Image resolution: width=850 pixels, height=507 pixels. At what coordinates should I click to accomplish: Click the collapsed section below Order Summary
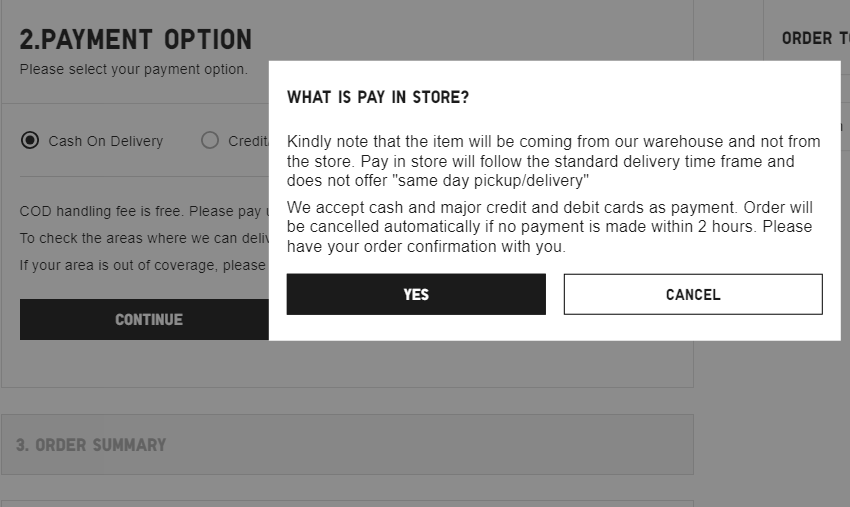(347, 503)
